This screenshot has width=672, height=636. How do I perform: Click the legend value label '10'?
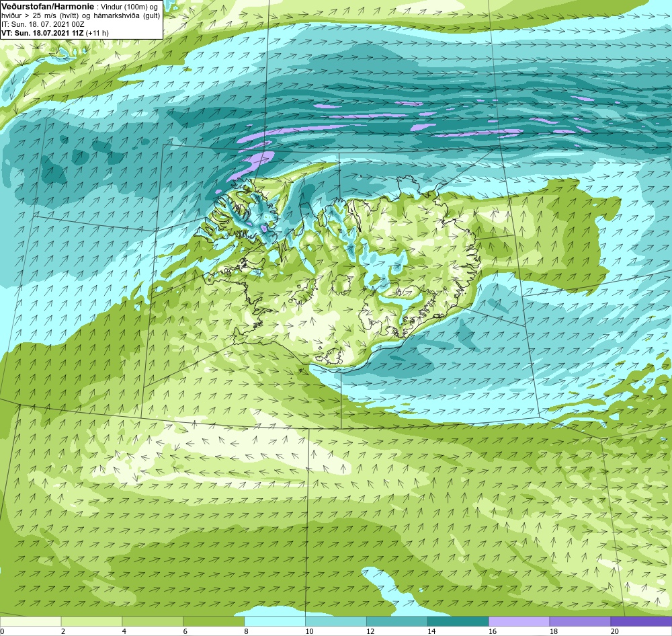309,631
